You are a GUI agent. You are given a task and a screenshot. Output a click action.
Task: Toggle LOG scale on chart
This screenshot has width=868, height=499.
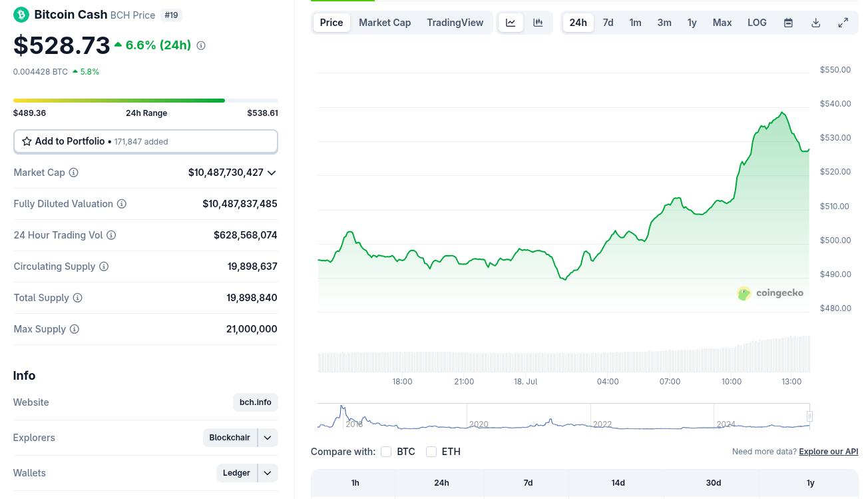[757, 23]
